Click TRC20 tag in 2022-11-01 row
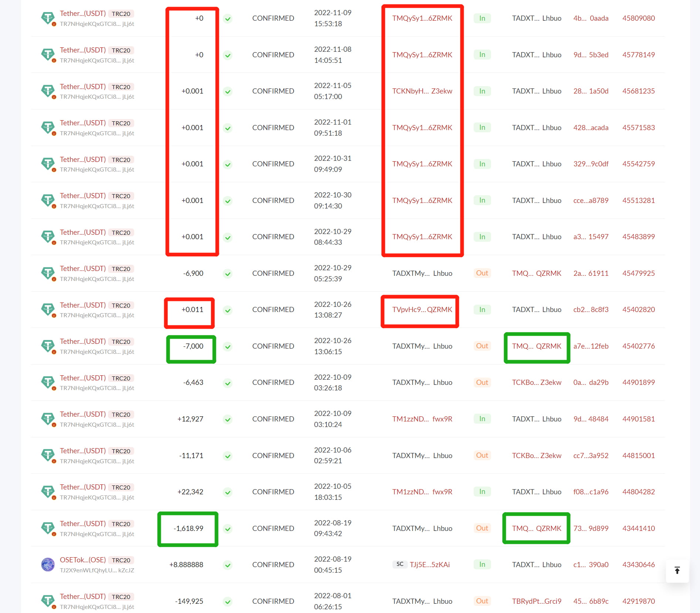The height and width of the screenshot is (613, 700). point(121,123)
